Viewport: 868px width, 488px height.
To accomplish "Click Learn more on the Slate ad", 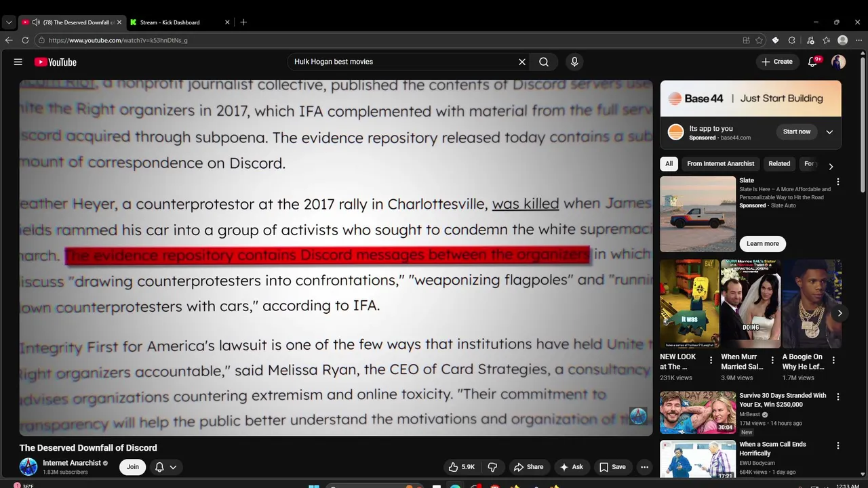I will 763,244.
